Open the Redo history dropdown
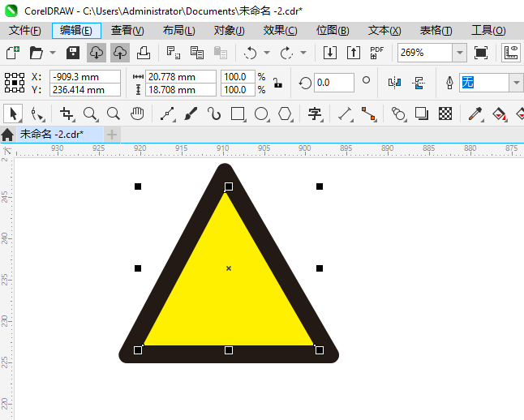 coord(303,53)
